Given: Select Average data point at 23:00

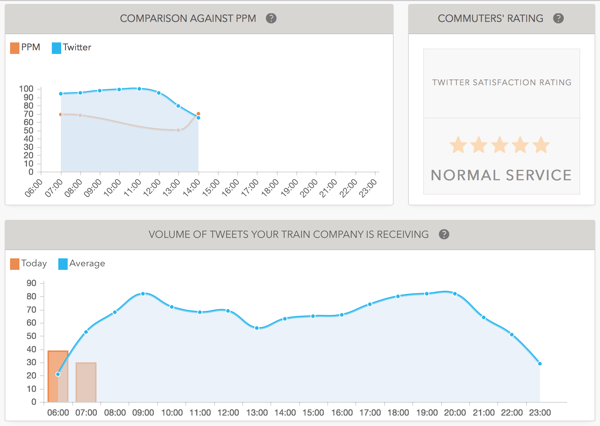Looking at the screenshot, I should 540,363.
